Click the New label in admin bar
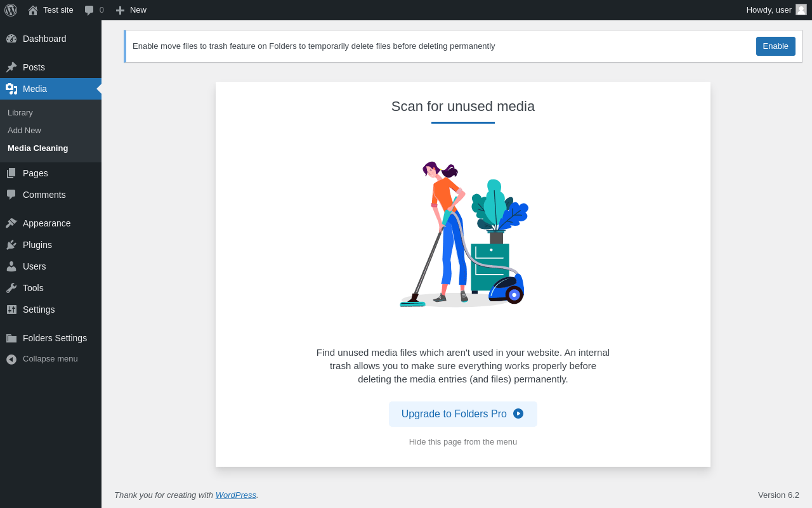 coord(138,10)
